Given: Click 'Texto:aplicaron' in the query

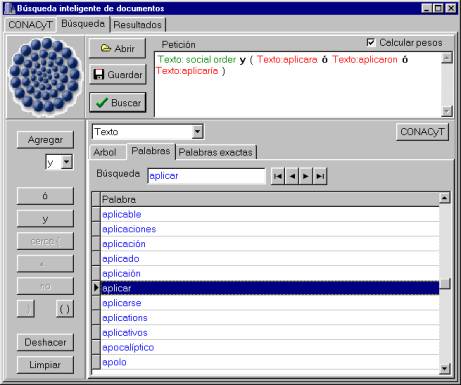Looking at the screenshot, I should coord(365,59).
